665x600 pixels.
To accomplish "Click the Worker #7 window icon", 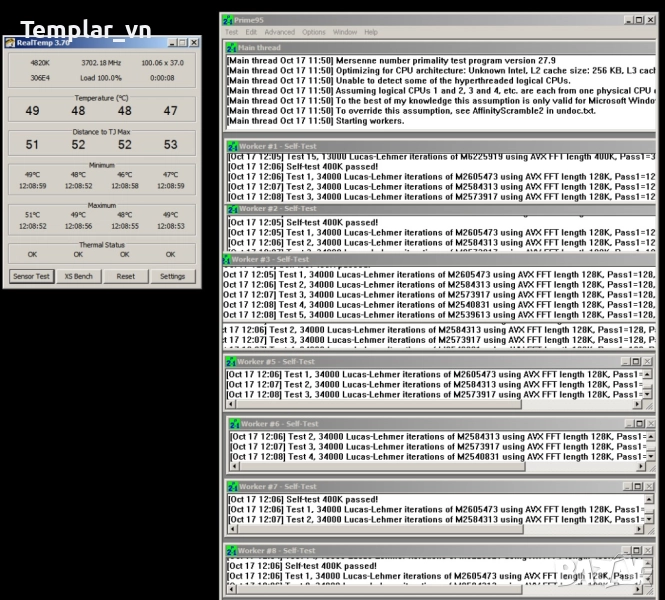I will pos(232,487).
